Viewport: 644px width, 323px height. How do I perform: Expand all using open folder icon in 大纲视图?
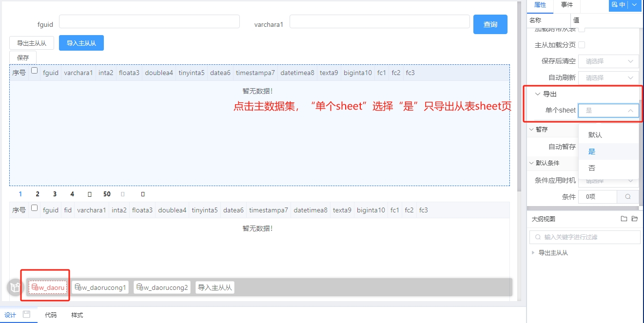tap(634, 219)
